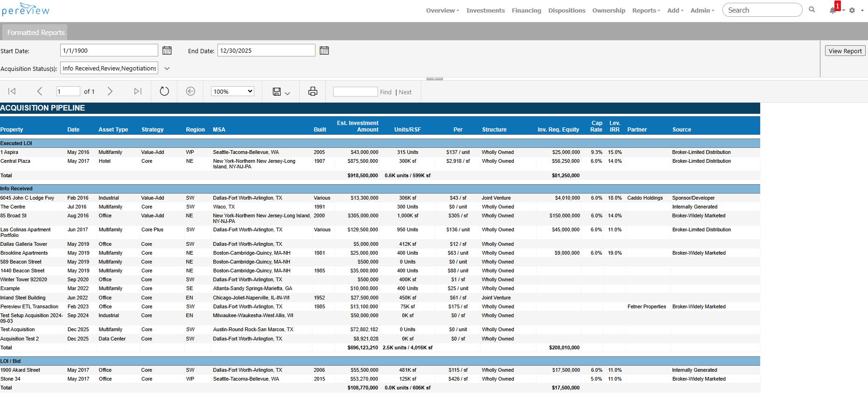868x396 pixels.
Task: Go to next report page arrow
Action: tap(110, 91)
